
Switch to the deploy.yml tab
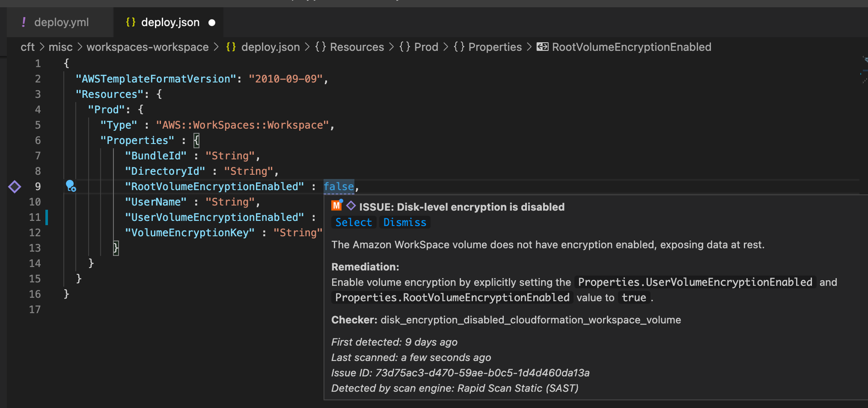click(x=61, y=22)
